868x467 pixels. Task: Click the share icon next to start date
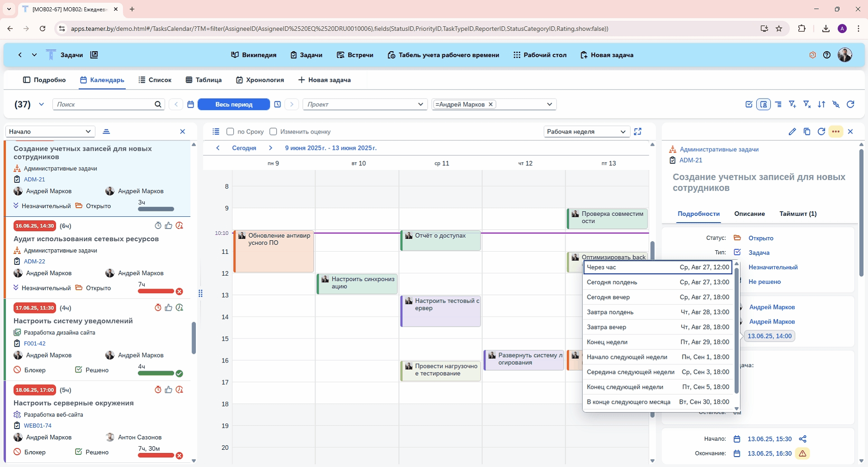802,439
